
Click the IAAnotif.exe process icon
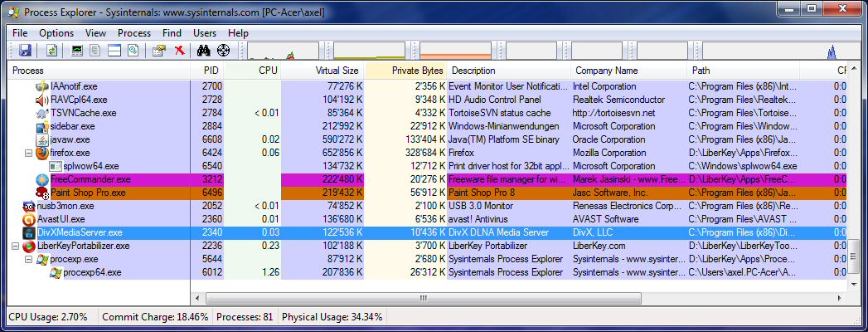pyautogui.click(x=42, y=86)
